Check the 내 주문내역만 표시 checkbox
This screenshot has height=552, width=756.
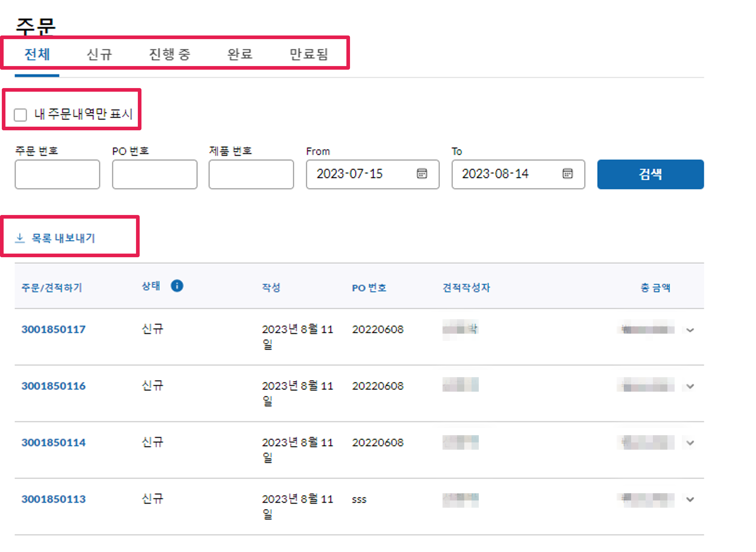point(20,115)
